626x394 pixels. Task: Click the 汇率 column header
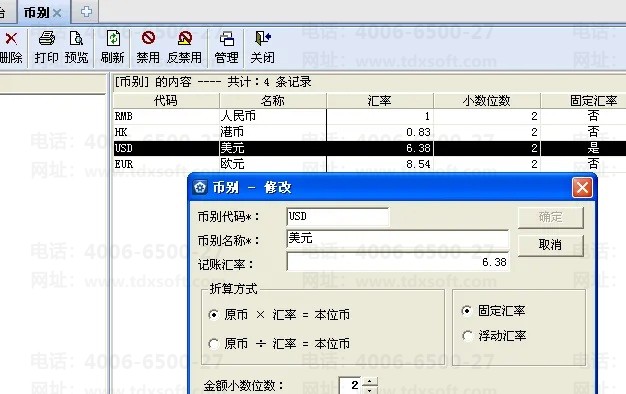tap(380, 101)
